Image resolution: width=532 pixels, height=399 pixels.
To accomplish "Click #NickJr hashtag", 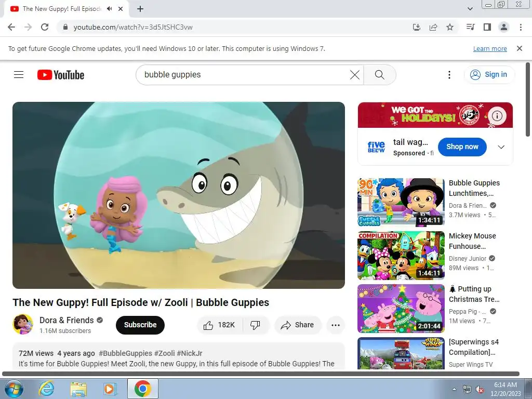I will (x=190, y=353).
